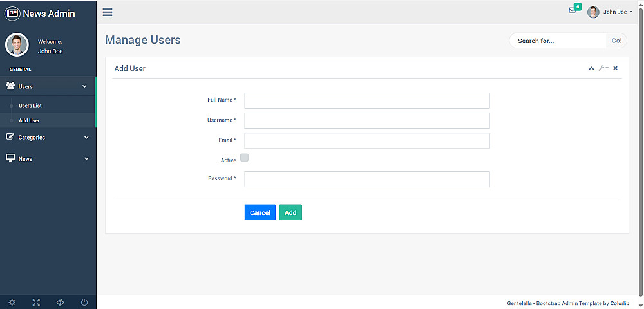
Task: Click the lock (eye-slash) footer icon
Action: pos(60,302)
